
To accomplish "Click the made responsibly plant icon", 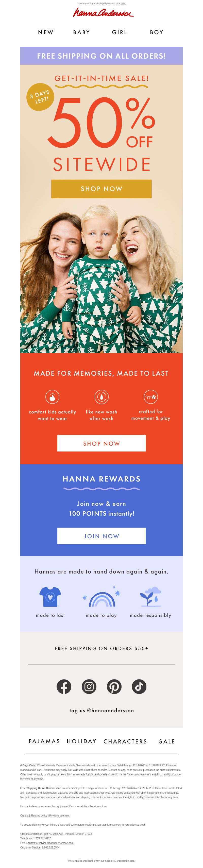I will (x=150, y=597).
